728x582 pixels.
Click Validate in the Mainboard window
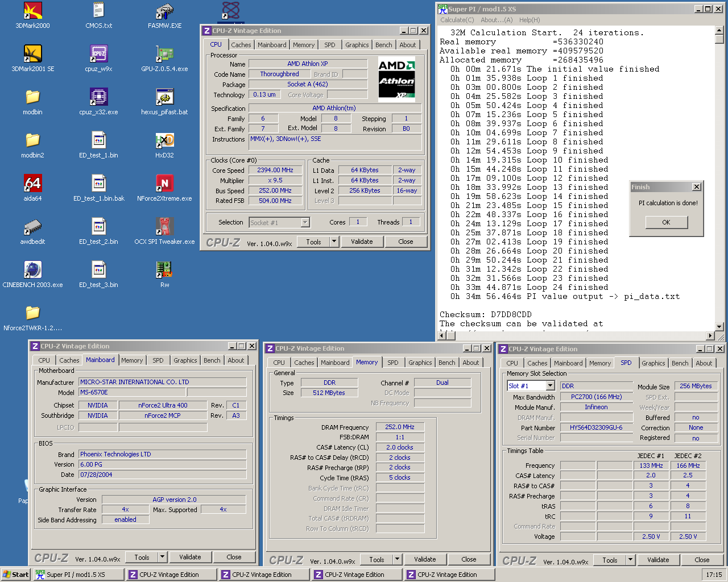pyautogui.click(x=190, y=557)
